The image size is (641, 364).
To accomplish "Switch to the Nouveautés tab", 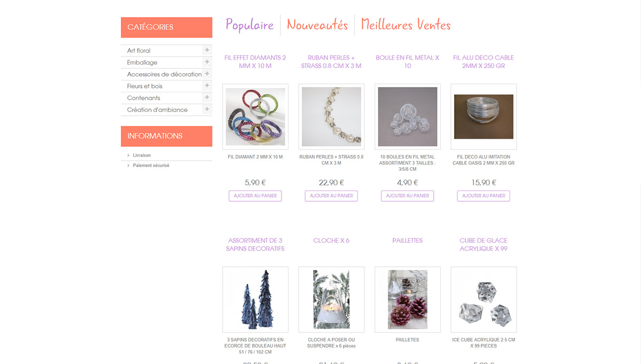I will pyautogui.click(x=317, y=25).
